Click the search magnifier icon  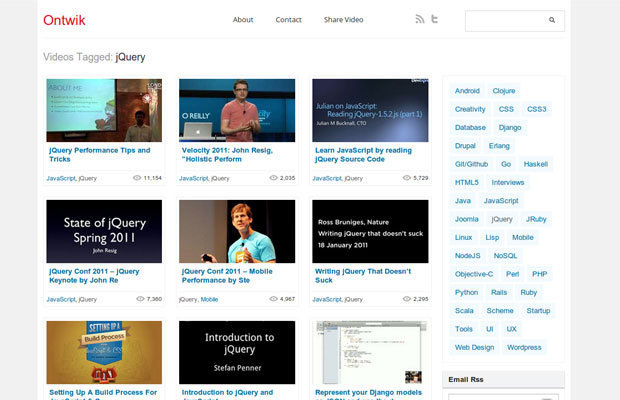point(552,20)
